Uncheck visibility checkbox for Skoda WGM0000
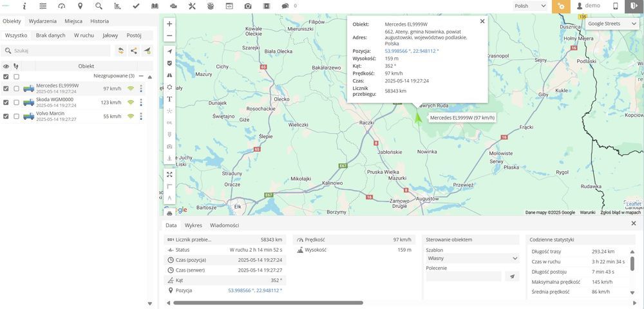The image size is (644, 309). [6, 102]
